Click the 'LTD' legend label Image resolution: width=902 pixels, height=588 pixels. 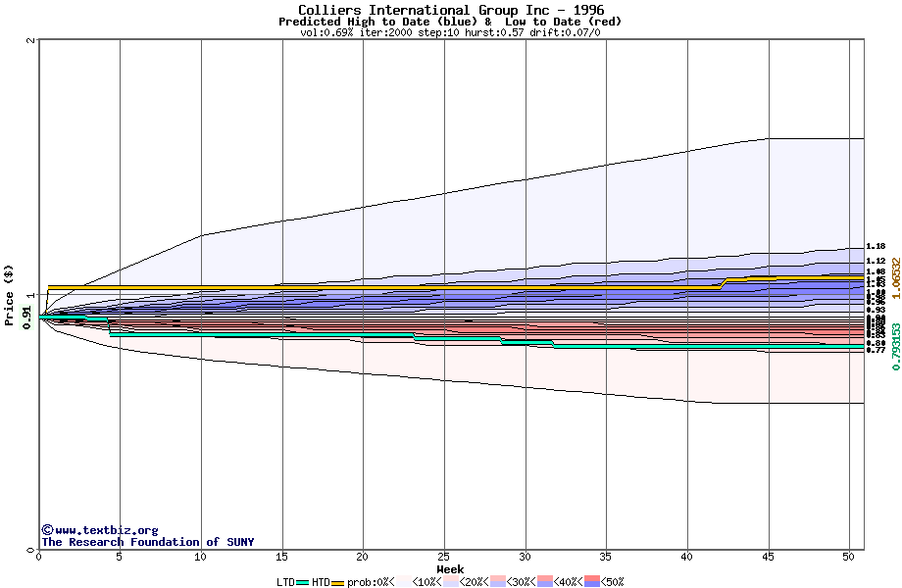tap(286, 582)
